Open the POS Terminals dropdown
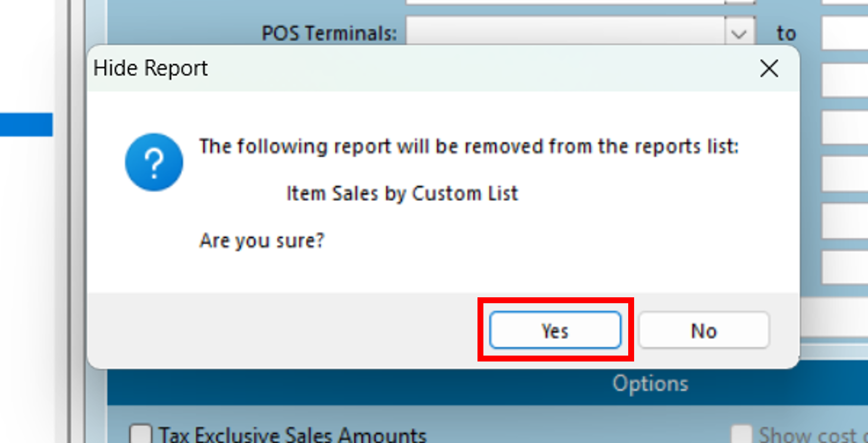 (x=738, y=33)
